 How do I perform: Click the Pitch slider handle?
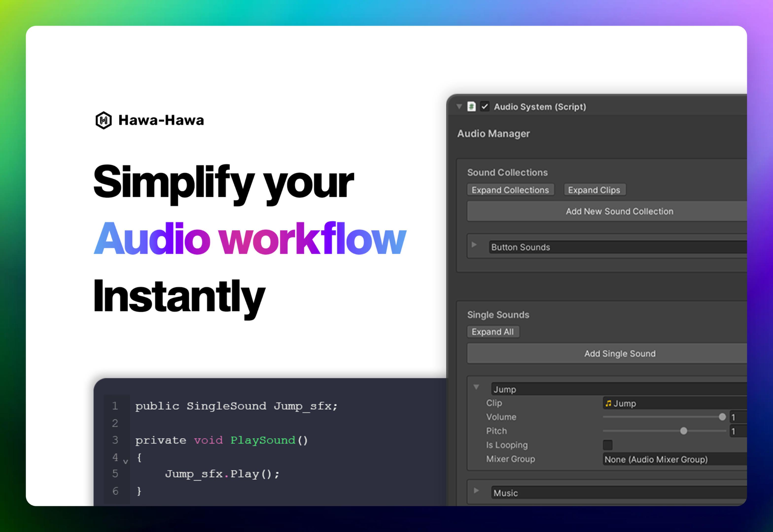684,431
